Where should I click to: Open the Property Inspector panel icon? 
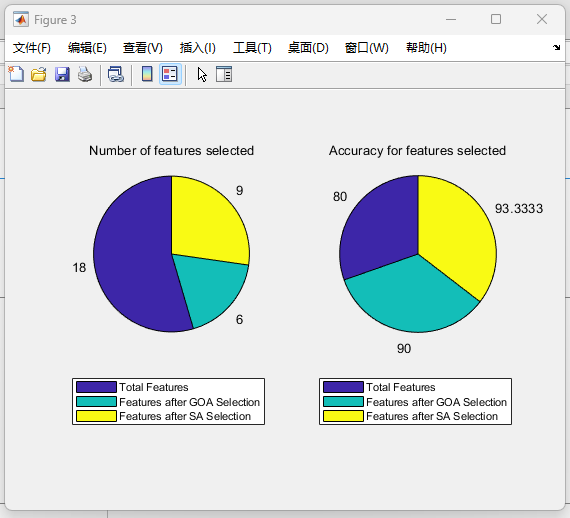click(224, 74)
